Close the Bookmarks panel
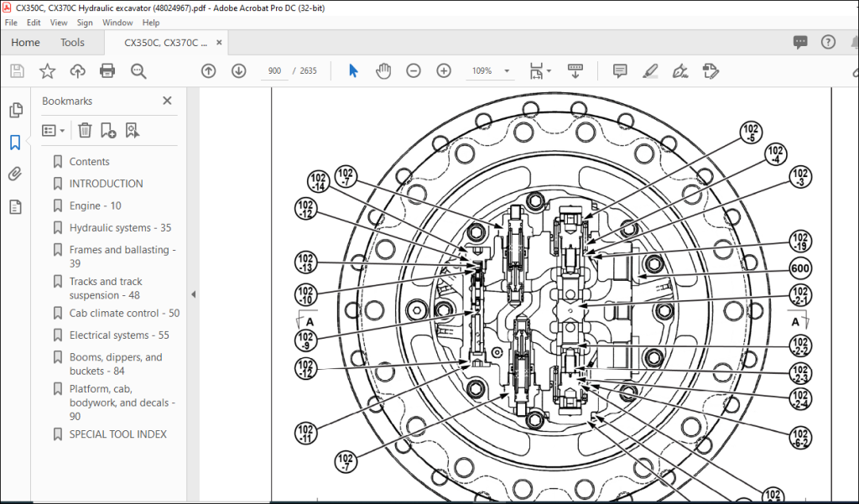 (167, 101)
